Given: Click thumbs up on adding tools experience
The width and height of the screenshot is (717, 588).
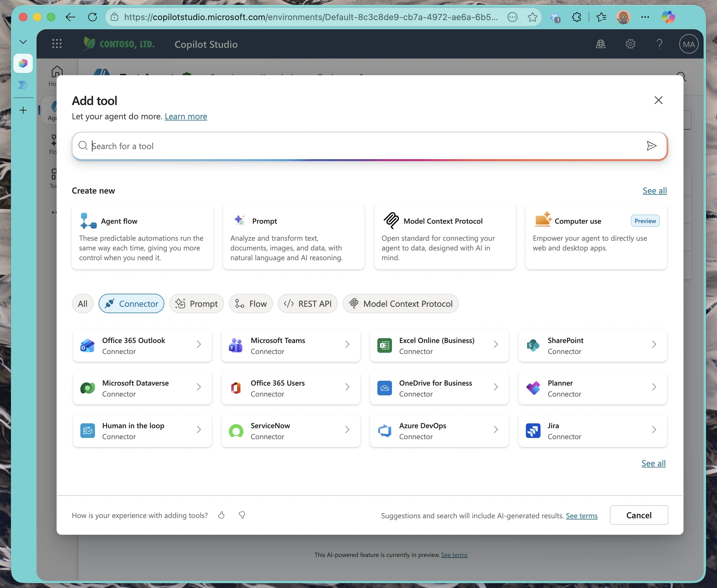Looking at the screenshot, I should pyautogui.click(x=222, y=515).
